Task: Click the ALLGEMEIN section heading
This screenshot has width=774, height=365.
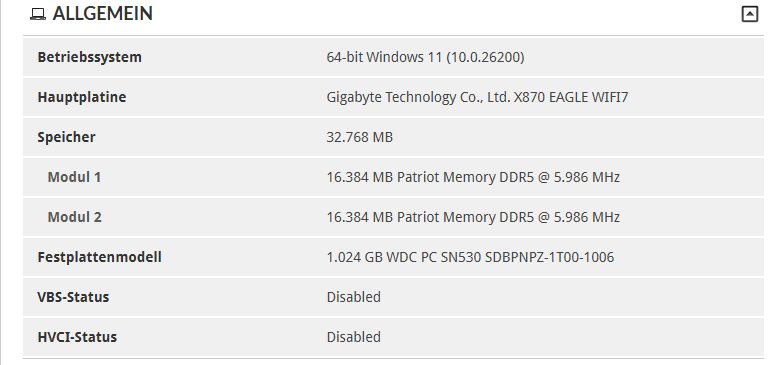Action: (102, 13)
